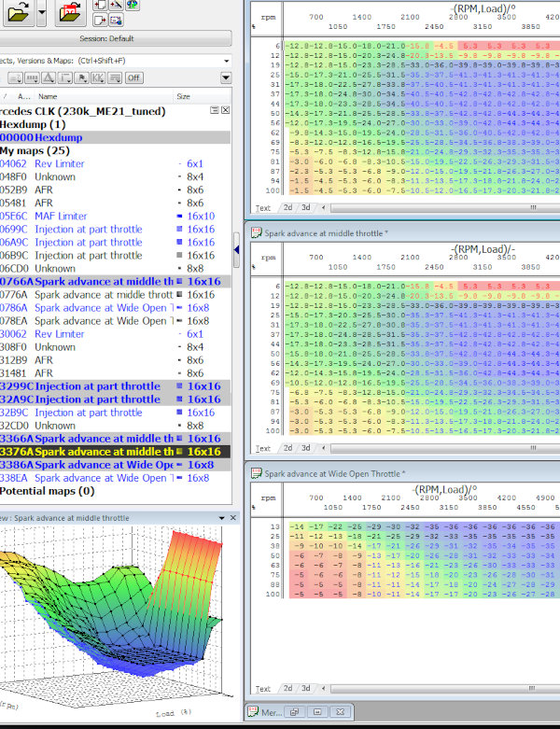Switch Wide Open Throttle window to the 3d tab
The width and height of the screenshot is (560, 729).
tap(305, 688)
